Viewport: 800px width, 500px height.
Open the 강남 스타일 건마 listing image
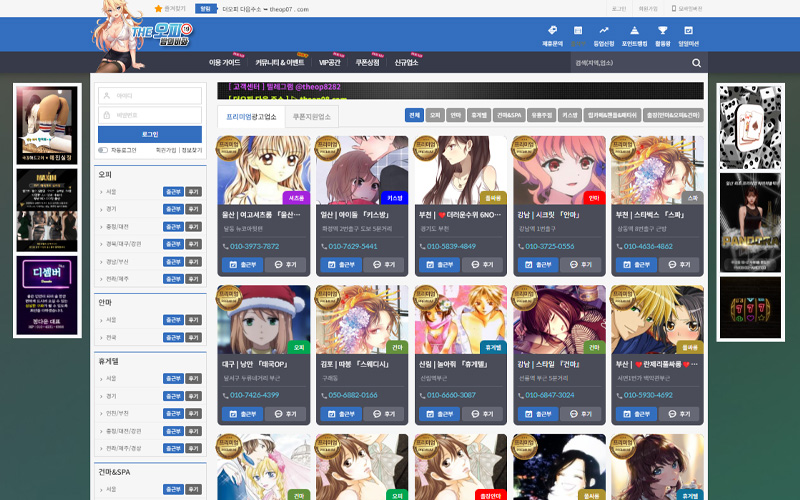[559, 319]
